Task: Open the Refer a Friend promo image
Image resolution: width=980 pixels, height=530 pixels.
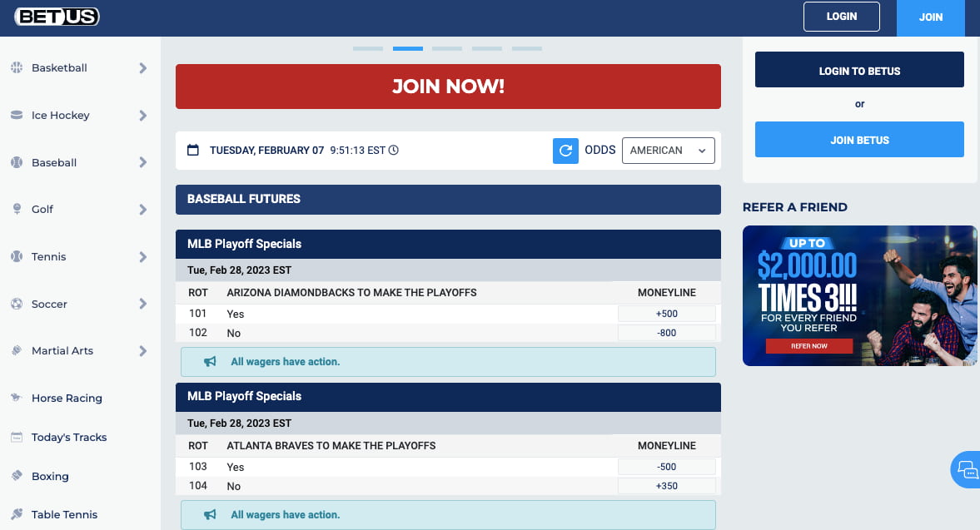Action: tap(859, 295)
